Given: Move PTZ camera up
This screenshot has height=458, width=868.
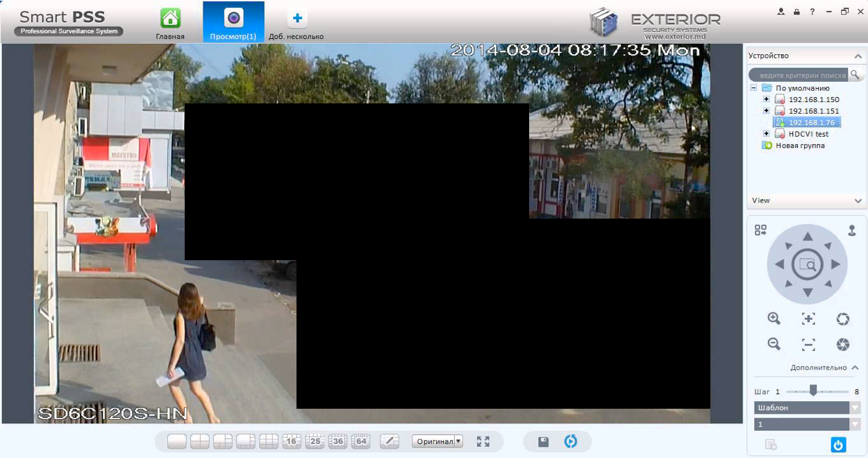Looking at the screenshot, I should (x=808, y=237).
